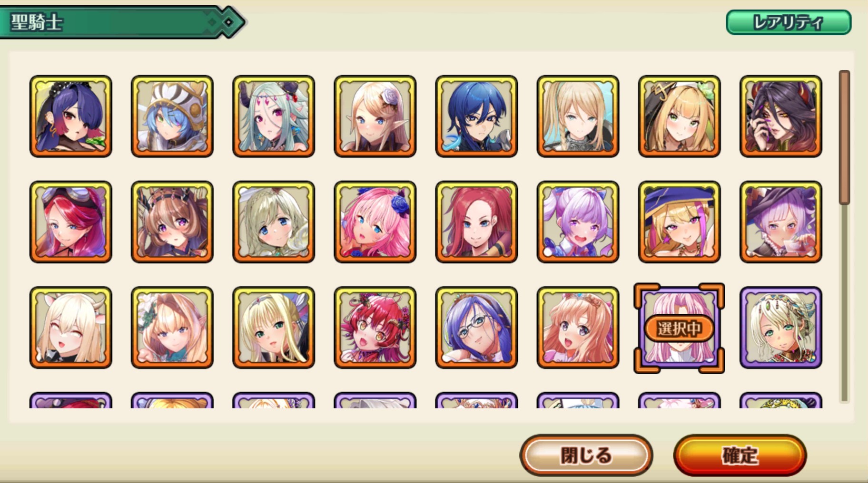Choose the blue-haired character with glasses
This screenshot has width=868, height=483.
(x=476, y=327)
